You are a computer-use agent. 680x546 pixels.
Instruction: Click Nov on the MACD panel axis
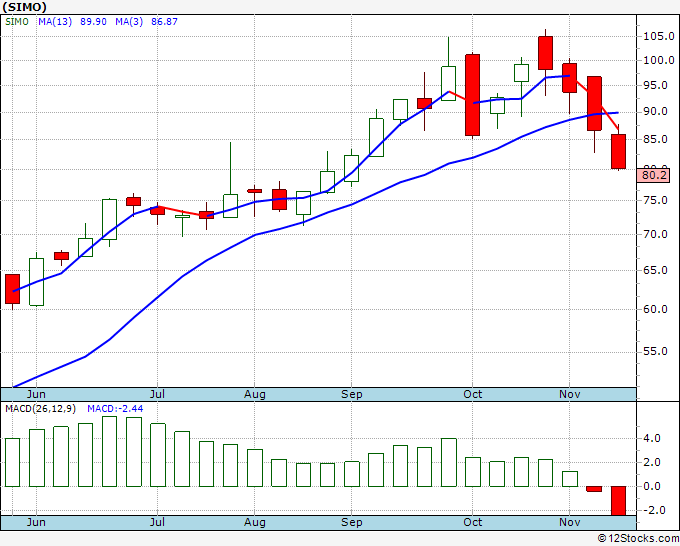coord(569,522)
